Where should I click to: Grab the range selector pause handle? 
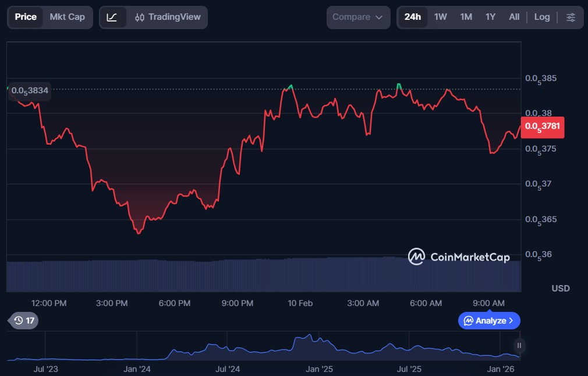519,346
